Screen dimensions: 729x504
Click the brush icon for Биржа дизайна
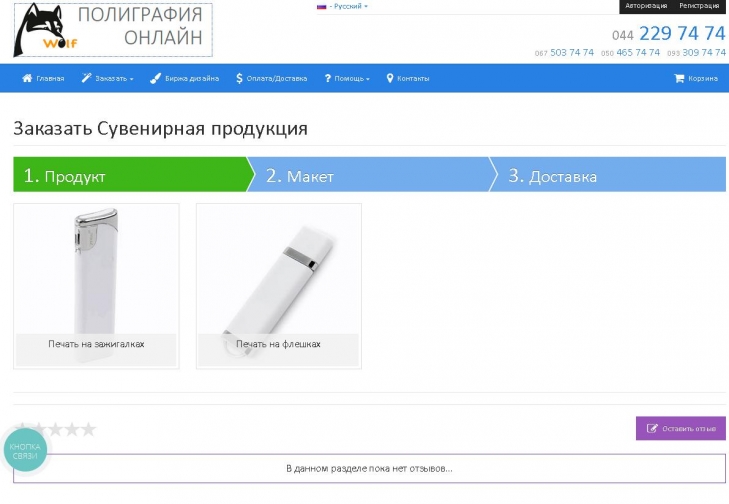click(x=155, y=78)
